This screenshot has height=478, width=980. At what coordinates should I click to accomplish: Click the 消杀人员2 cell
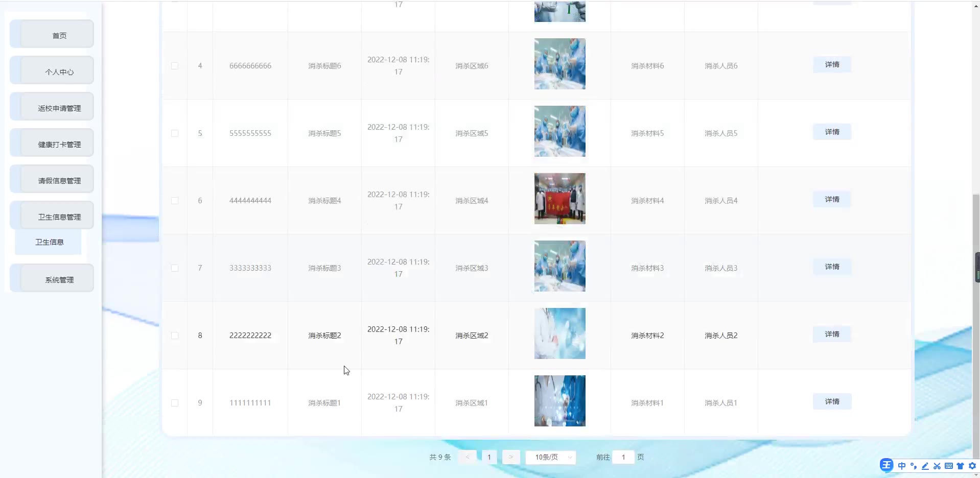pyautogui.click(x=721, y=336)
